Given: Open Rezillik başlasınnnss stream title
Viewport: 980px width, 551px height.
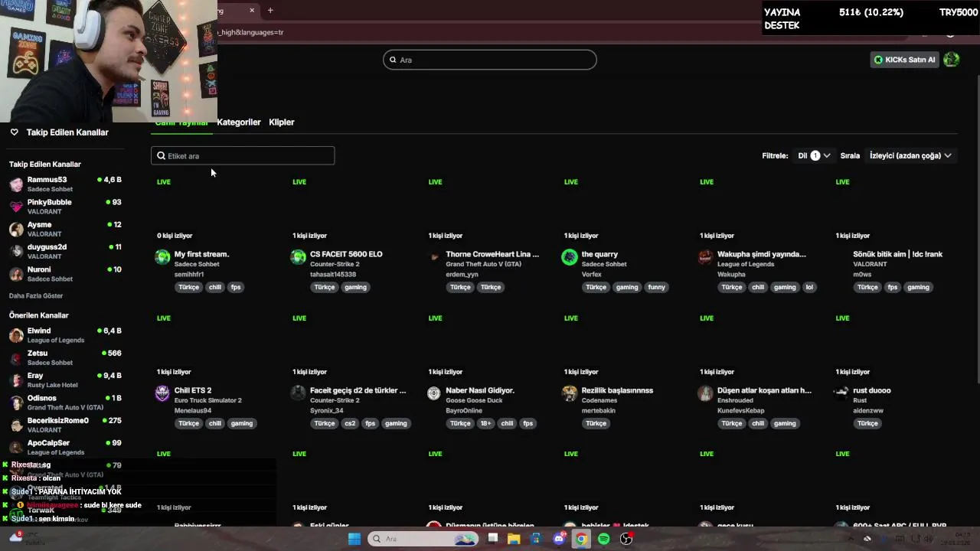Looking at the screenshot, I should pos(617,390).
